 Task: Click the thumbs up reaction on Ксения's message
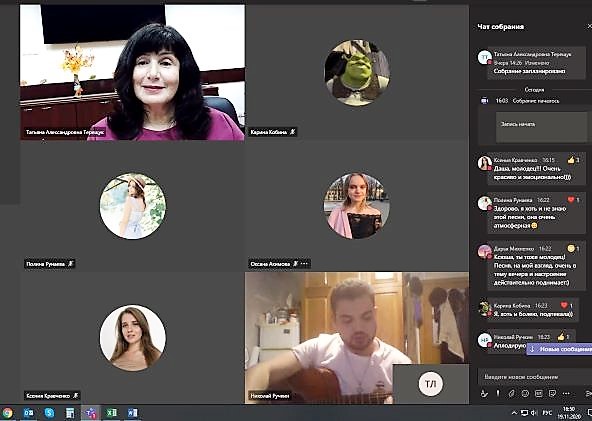tap(571, 160)
